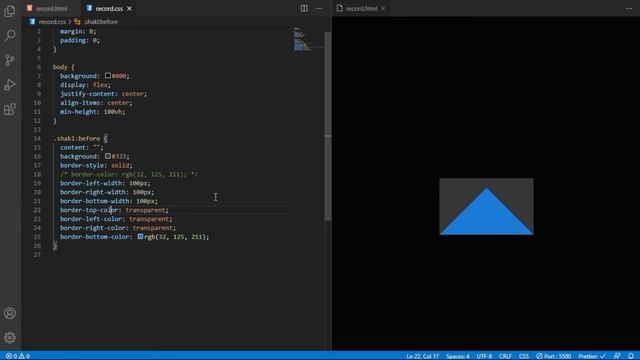Click the blue triangle in preview
The image size is (640, 360).
point(486,214)
